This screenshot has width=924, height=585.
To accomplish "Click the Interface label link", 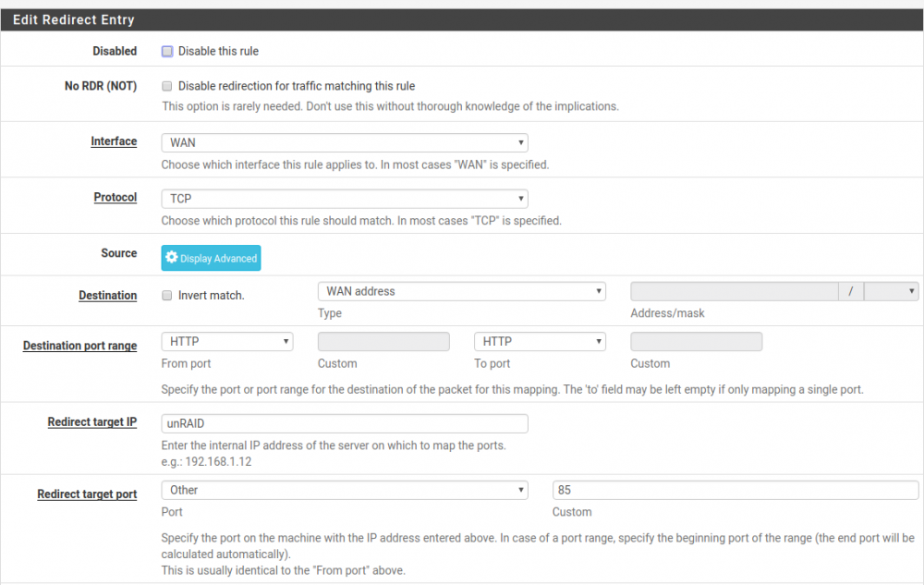I will (x=114, y=141).
